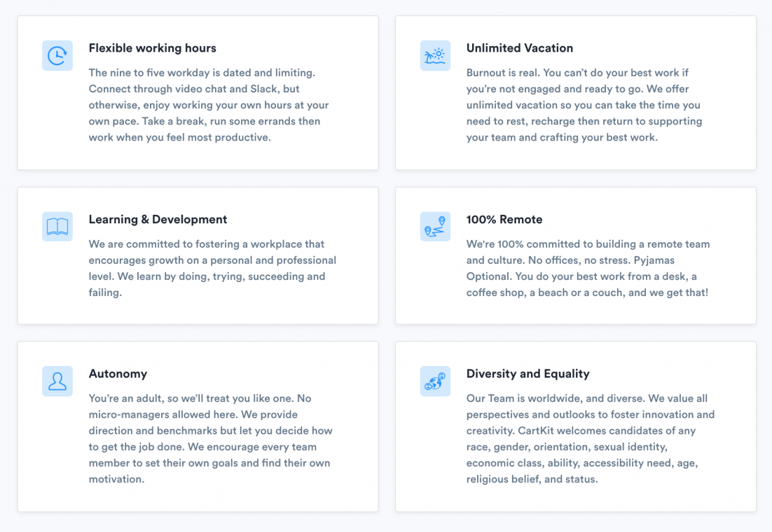Click the globe Diversity and Equality icon
Screen dimensions: 772x532
[x=435, y=381]
